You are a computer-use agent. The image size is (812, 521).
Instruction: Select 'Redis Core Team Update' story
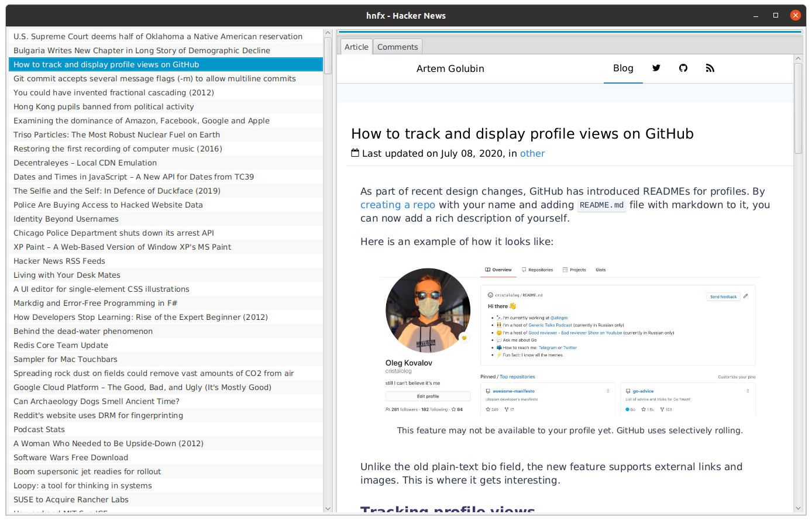[166, 345]
